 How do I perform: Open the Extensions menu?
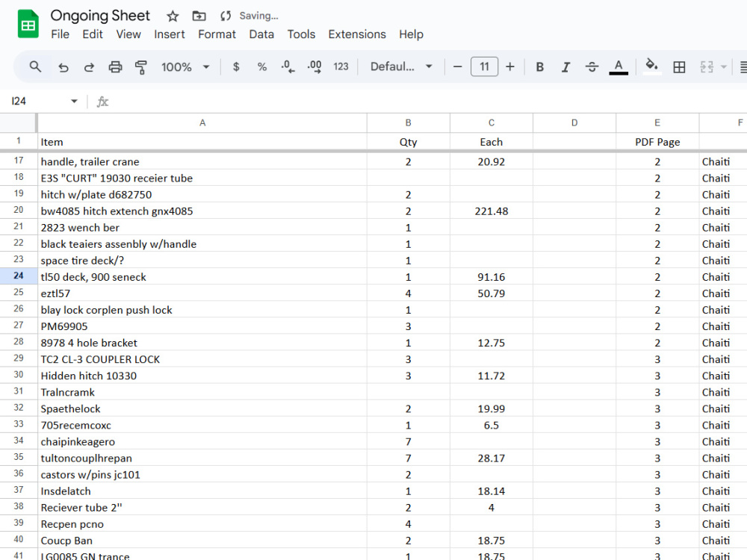pyautogui.click(x=357, y=34)
